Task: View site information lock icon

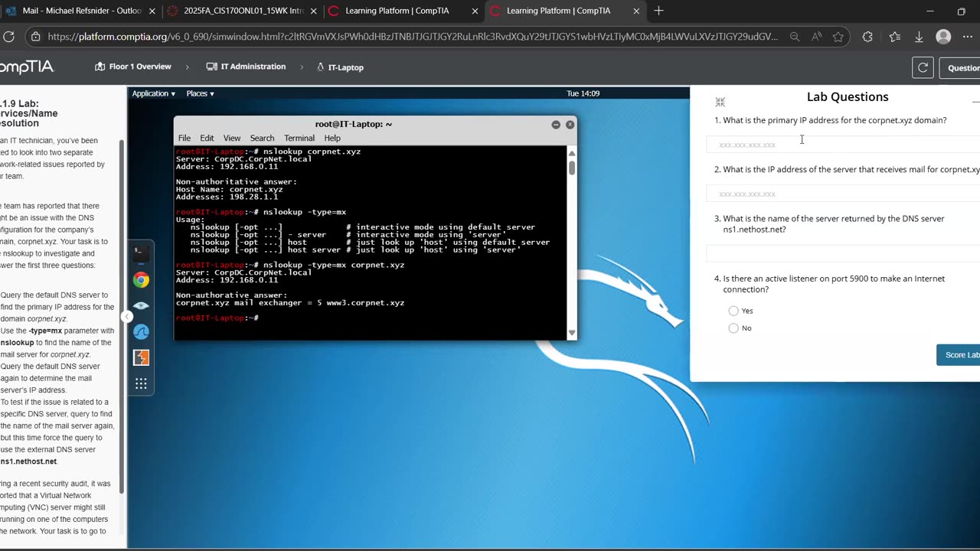Action: [x=35, y=37]
